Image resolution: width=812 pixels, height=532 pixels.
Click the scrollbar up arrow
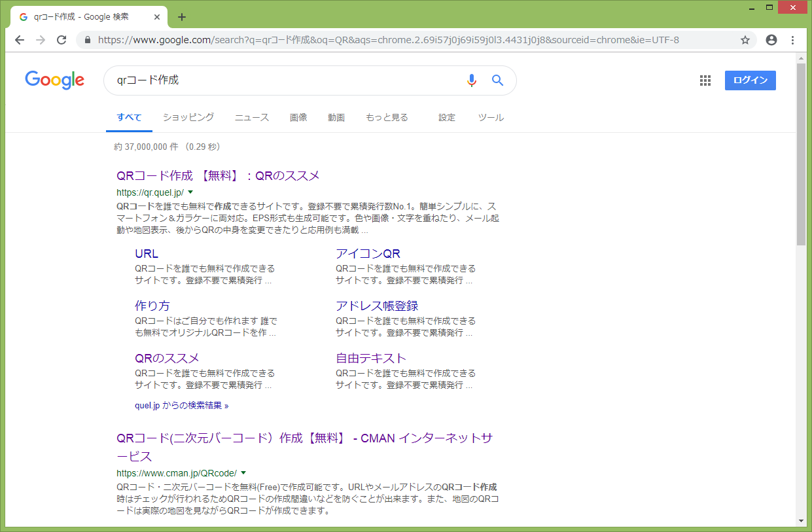801,58
